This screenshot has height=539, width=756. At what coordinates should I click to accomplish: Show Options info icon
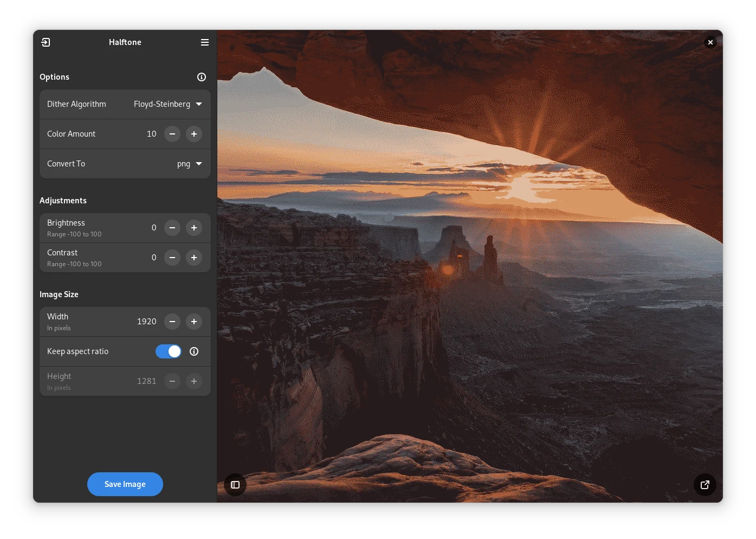tap(202, 77)
